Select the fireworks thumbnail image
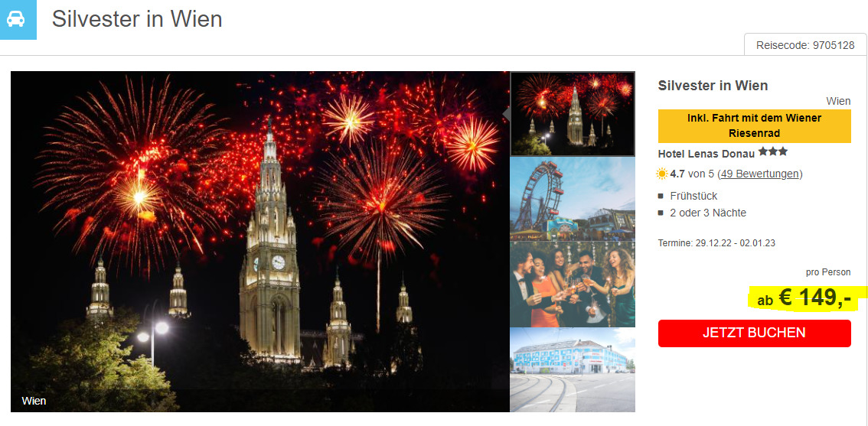 pos(573,113)
